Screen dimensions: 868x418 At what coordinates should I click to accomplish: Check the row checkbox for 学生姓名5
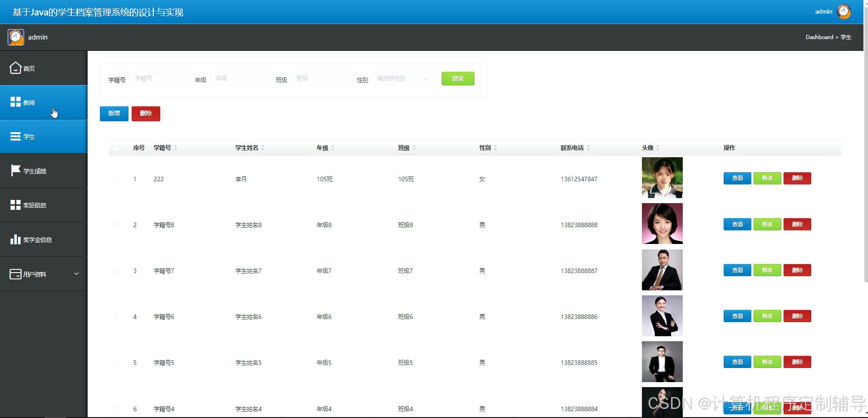(116, 363)
